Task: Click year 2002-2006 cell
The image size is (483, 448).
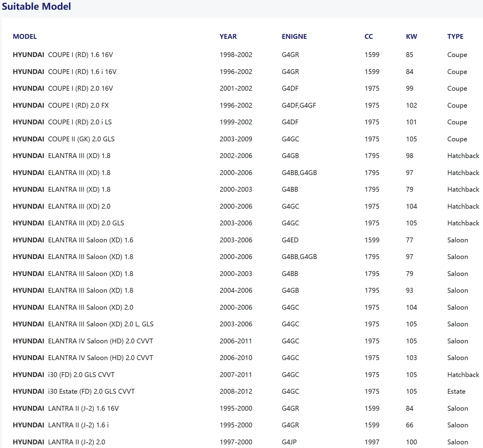Action: click(236, 156)
